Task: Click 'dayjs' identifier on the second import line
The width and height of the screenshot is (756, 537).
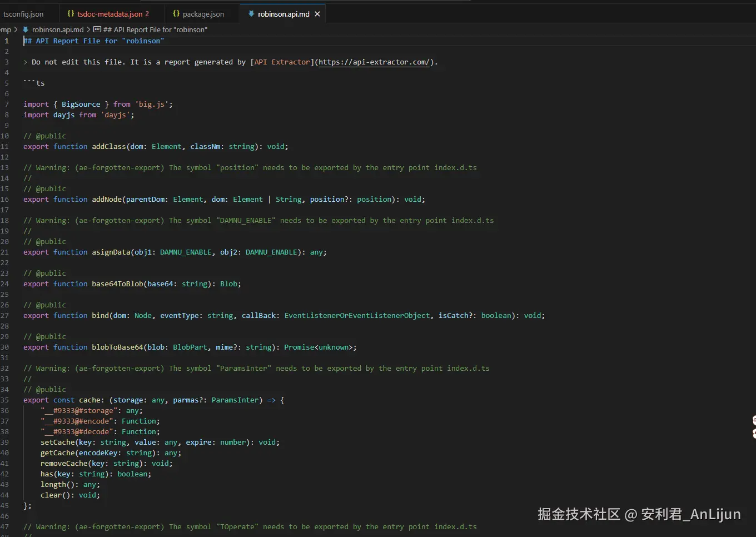Action: 64,115
